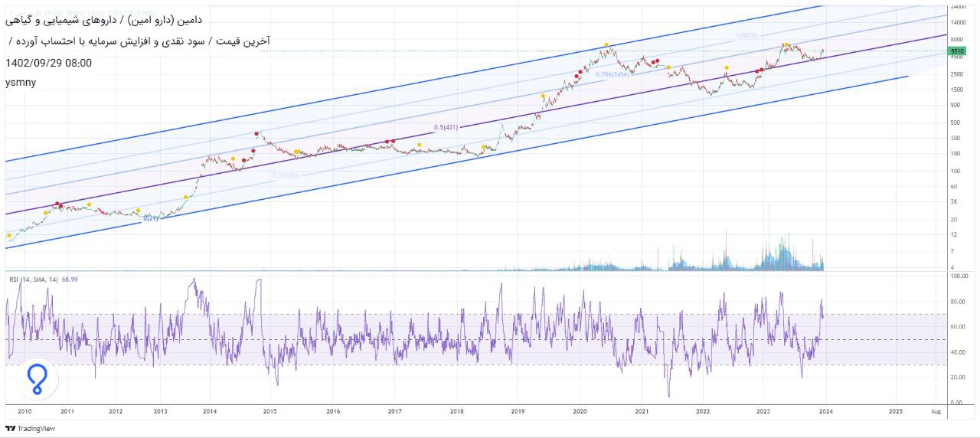Click the ysmny author text
The width and height of the screenshot is (980, 438).
pos(20,82)
